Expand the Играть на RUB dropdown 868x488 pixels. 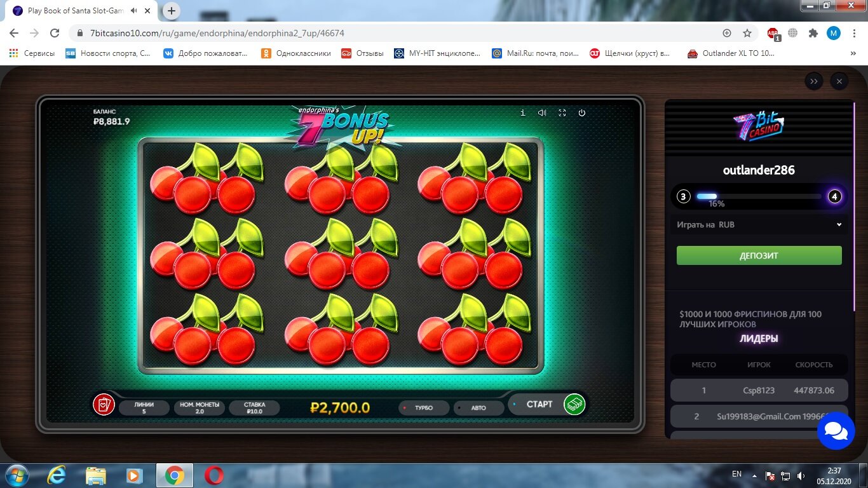coord(759,224)
